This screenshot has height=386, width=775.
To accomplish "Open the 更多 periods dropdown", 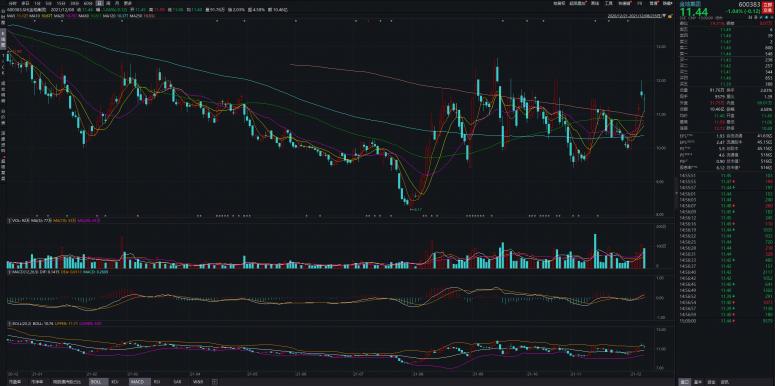I will [x=128, y=3].
